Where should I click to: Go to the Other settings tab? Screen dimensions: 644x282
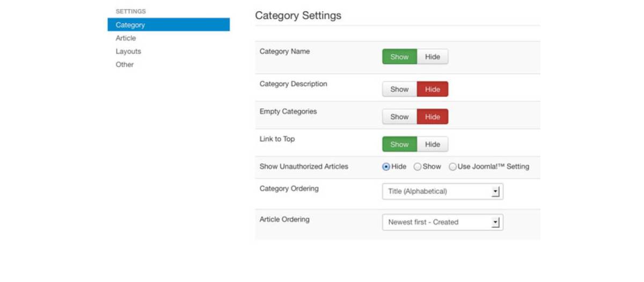click(125, 64)
